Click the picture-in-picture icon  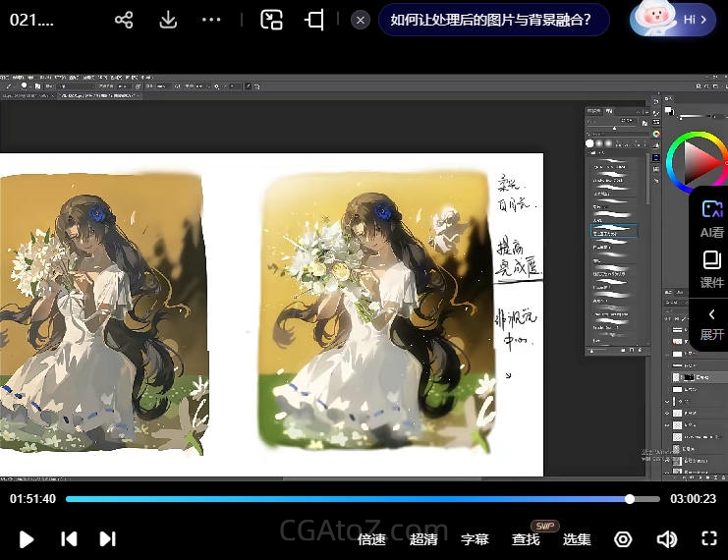(x=271, y=20)
